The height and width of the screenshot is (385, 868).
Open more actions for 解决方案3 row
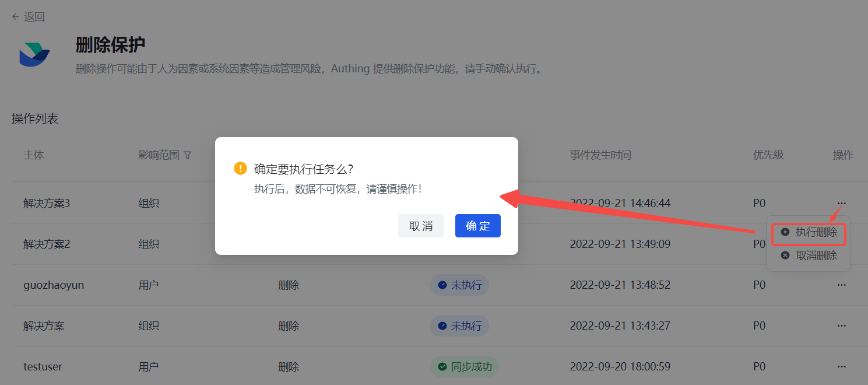[841, 203]
